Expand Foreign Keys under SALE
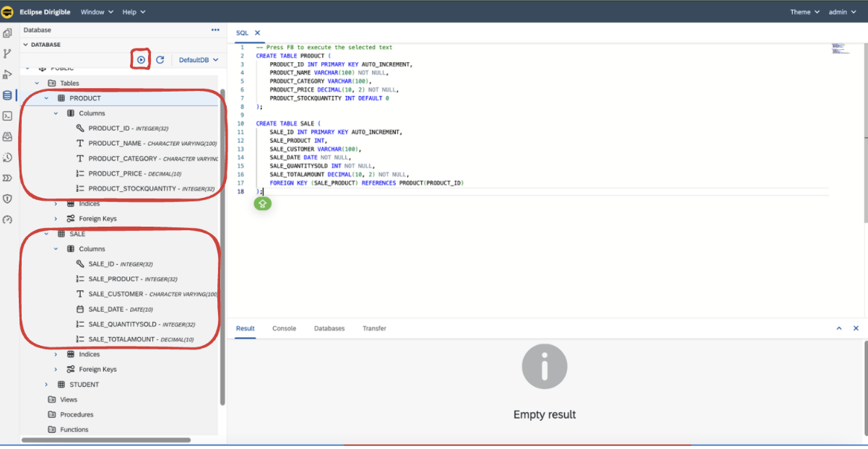The width and height of the screenshot is (868, 449). coord(56,370)
